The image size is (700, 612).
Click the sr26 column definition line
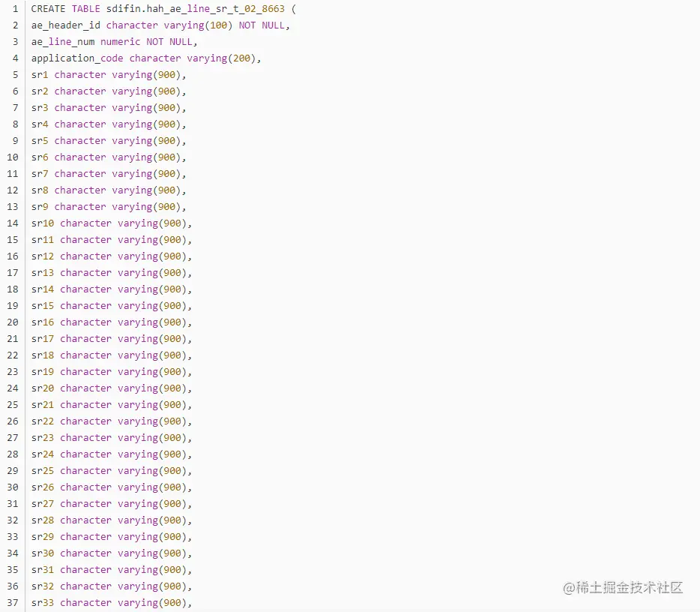coord(112,488)
